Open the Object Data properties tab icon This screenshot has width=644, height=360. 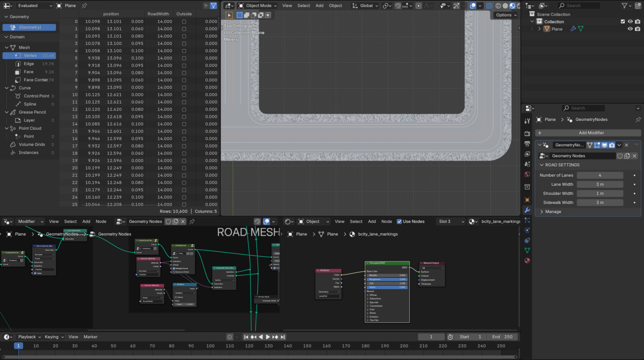click(x=527, y=250)
